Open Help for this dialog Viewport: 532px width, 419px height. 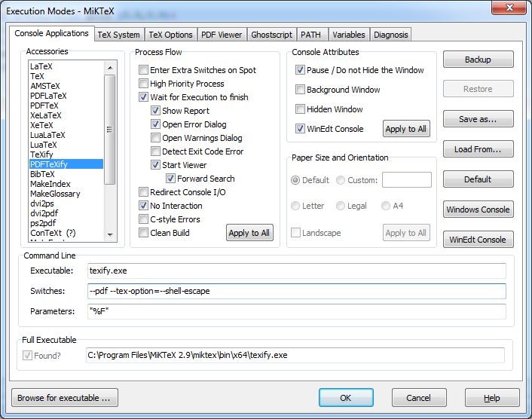[492, 398]
